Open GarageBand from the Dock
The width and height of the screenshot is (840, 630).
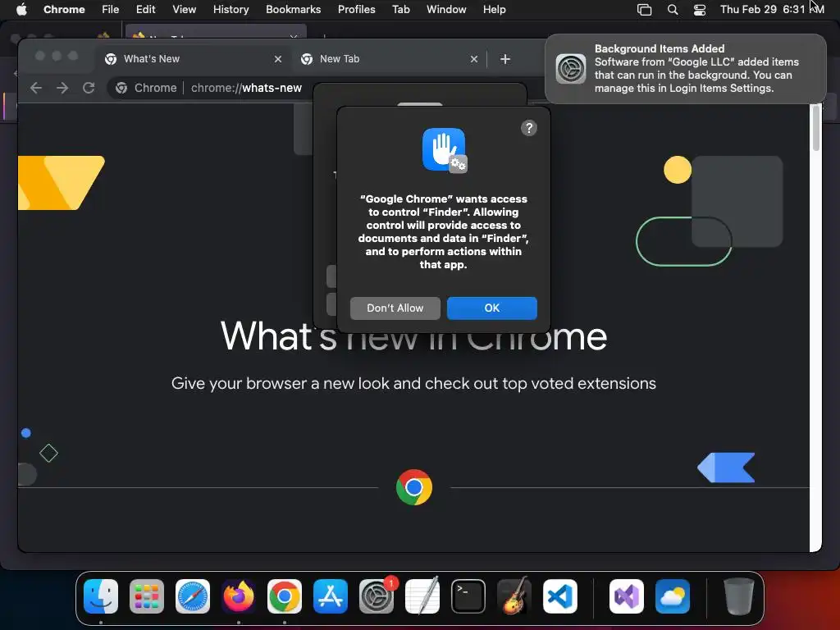(514, 596)
